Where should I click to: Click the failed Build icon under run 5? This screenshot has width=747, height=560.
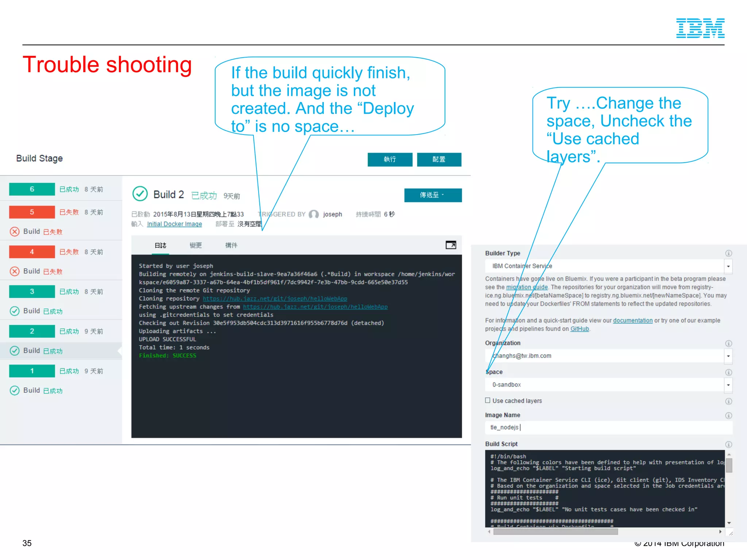[x=15, y=232]
